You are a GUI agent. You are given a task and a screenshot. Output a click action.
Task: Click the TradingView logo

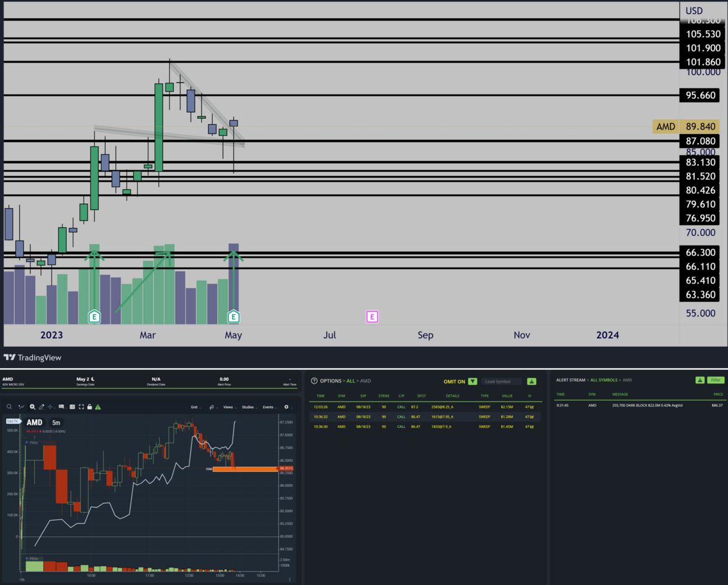tap(33, 358)
